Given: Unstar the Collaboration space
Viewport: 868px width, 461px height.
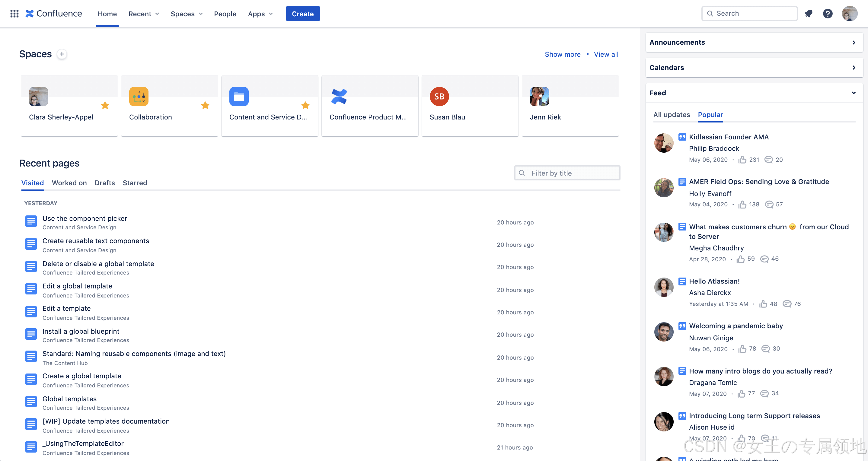Looking at the screenshot, I should (x=205, y=105).
